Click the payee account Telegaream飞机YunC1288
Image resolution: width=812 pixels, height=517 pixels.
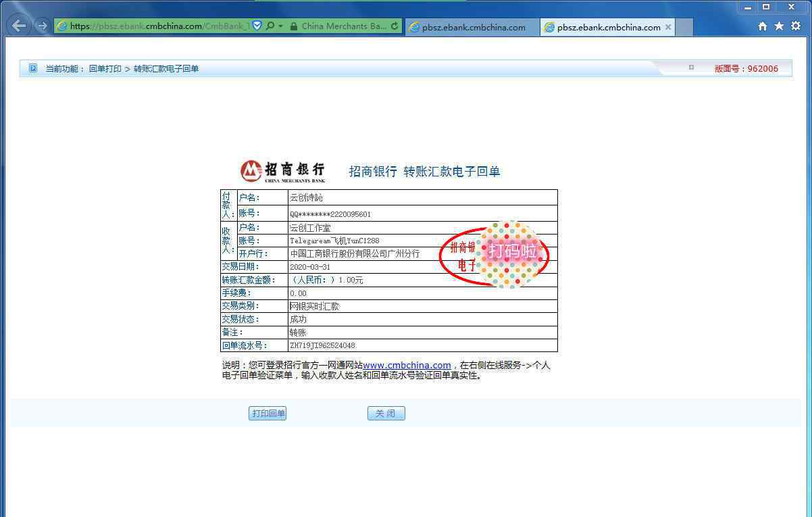point(334,241)
